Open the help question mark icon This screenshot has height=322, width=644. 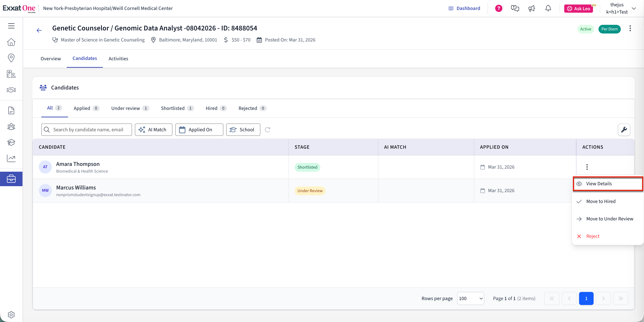(498, 9)
